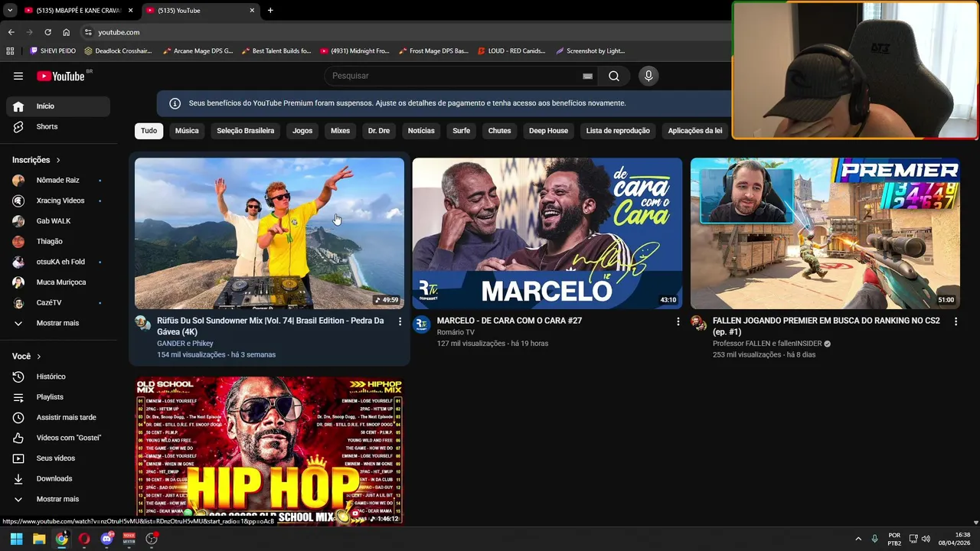The image size is (980, 551).
Task: Select the Tudo filter chip
Action: [x=149, y=131]
